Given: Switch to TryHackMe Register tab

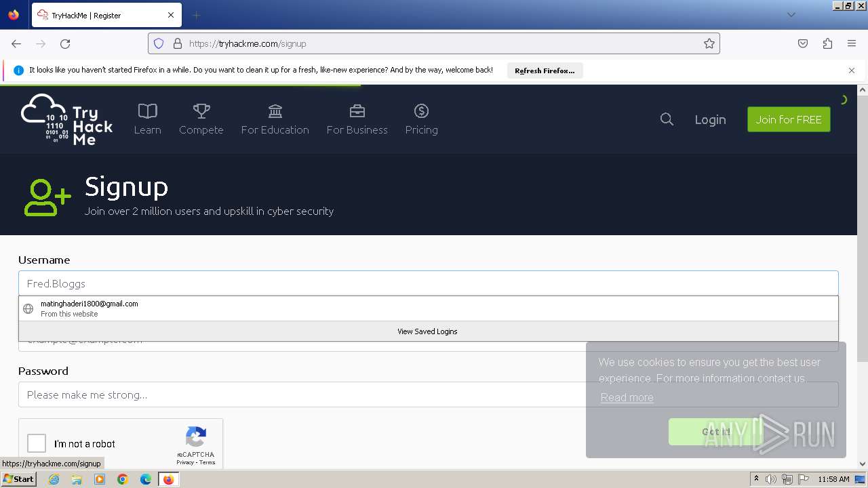Looking at the screenshot, I should [x=106, y=15].
